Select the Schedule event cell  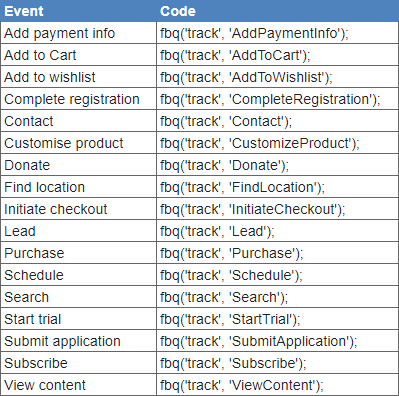pos(78,275)
